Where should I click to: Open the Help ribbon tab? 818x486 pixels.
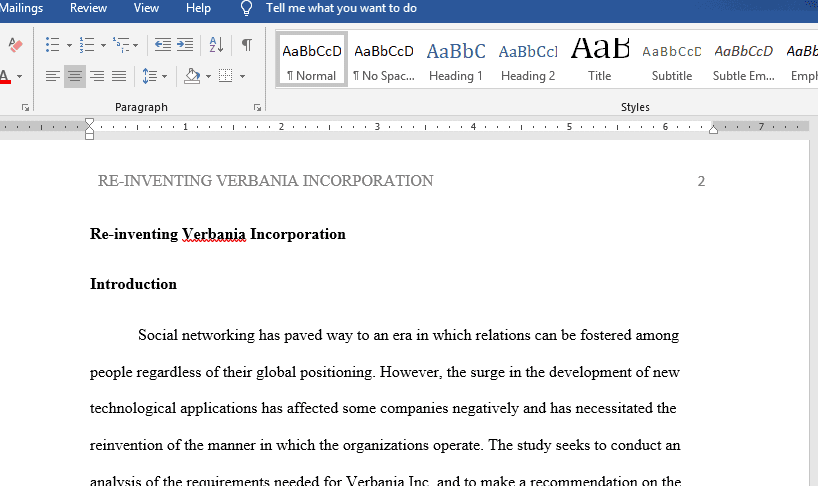pyautogui.click(x=198, y=8)
